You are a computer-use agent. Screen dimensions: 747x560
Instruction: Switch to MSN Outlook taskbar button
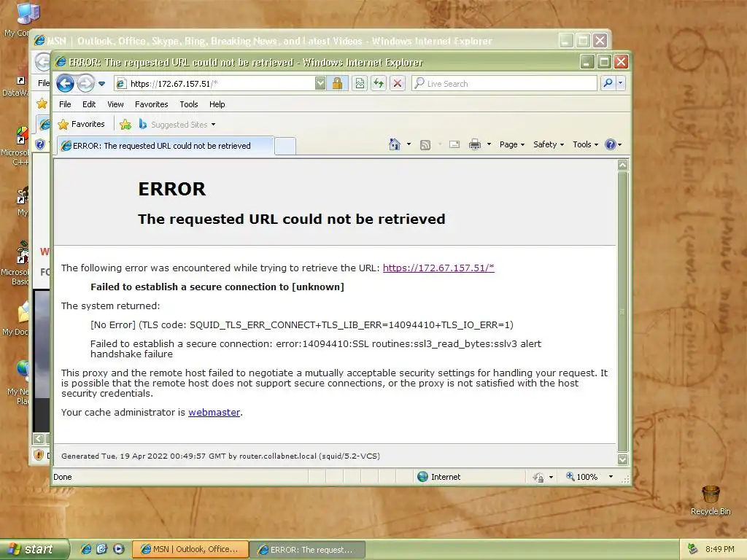point(190,549)
